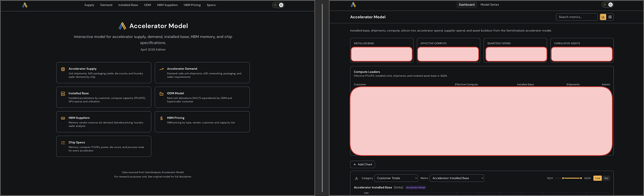Click the purple Accelerator Model tag
The width and height of the screenshot is (644, 196).
tap(416, 188)
